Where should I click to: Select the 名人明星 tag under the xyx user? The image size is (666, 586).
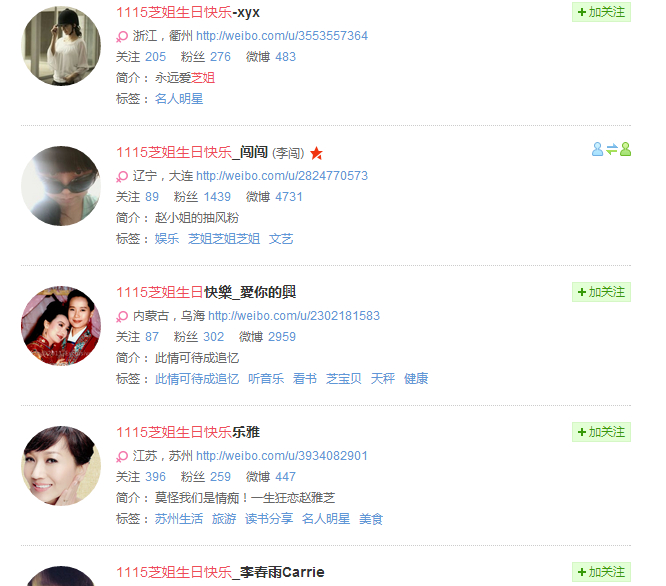(179, 99)
